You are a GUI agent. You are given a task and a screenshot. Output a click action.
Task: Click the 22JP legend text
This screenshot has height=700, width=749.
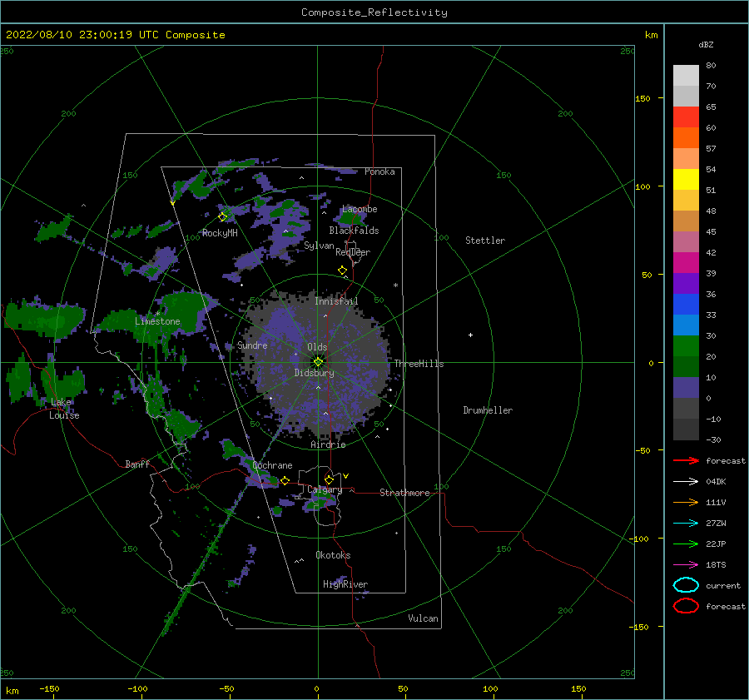click(x=716, y=544)
